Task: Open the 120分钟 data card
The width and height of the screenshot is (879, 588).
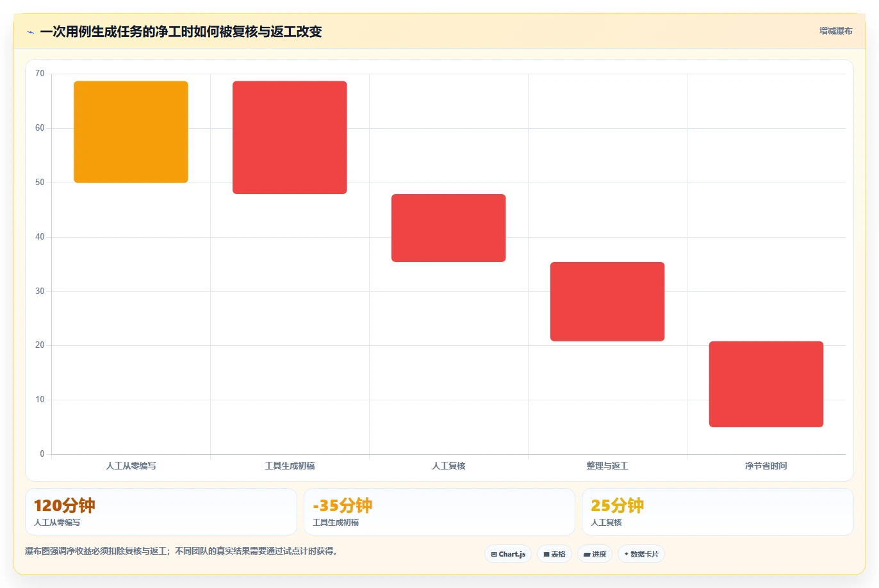Action: point(161,512)
